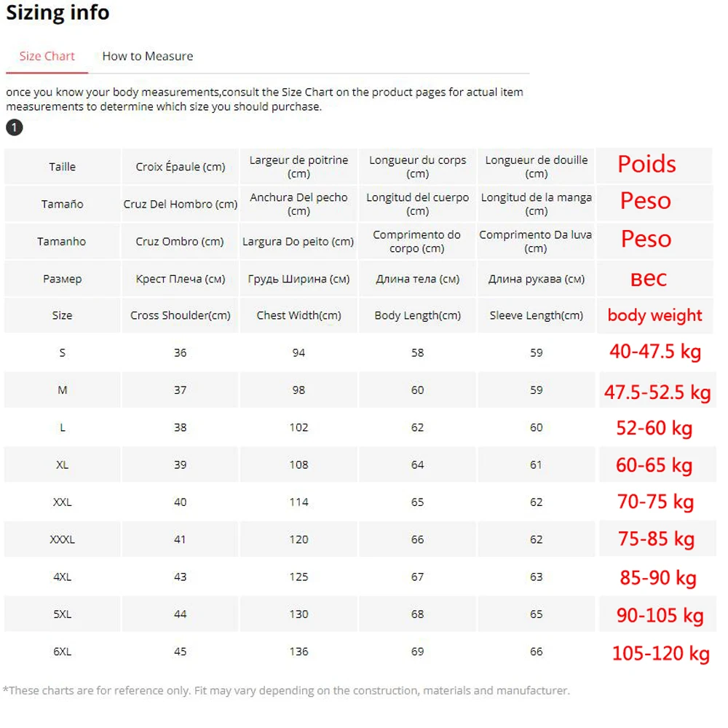Click the numbered 1 circle badge
Screen dimensions: 728x728
click(15, 127)
